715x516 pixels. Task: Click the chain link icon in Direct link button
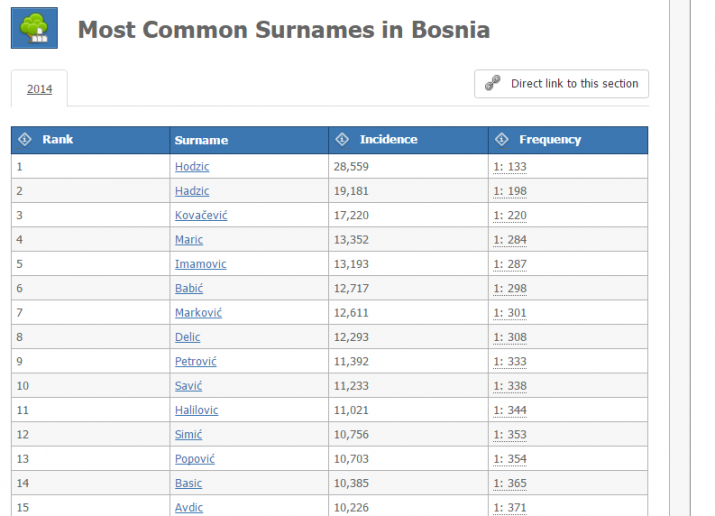tap(492, 84)
